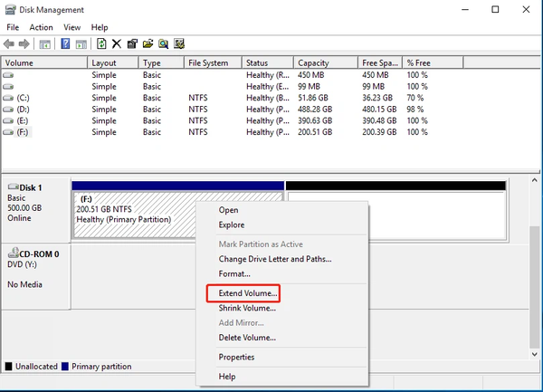
Task: Click Format... in the context menu
Action: 234,273
